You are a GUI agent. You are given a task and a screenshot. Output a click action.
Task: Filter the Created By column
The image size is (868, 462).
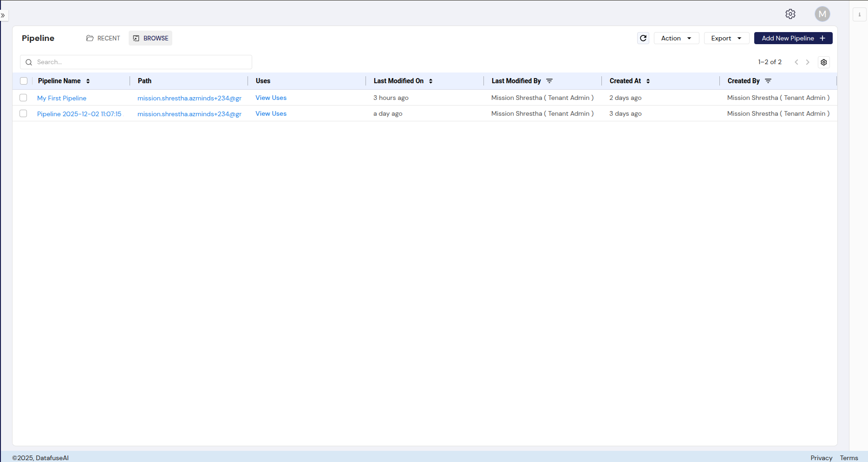[768, 81]
